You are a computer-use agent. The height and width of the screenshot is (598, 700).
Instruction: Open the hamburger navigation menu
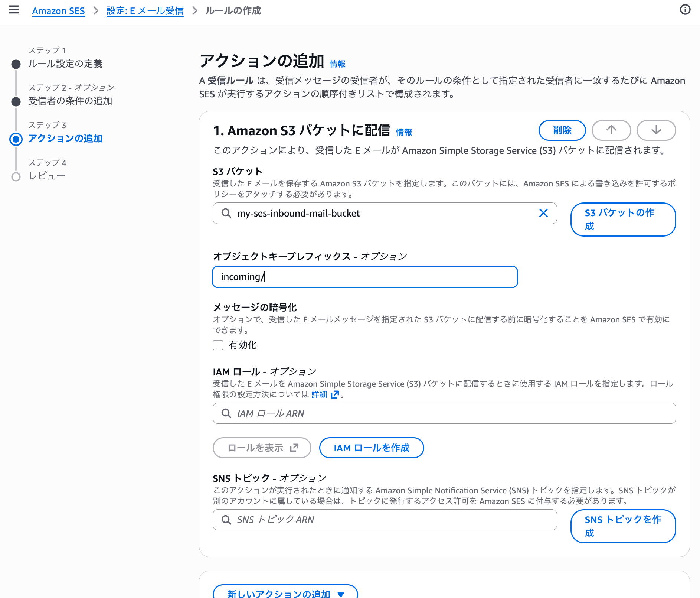click(x=14, y=10)
